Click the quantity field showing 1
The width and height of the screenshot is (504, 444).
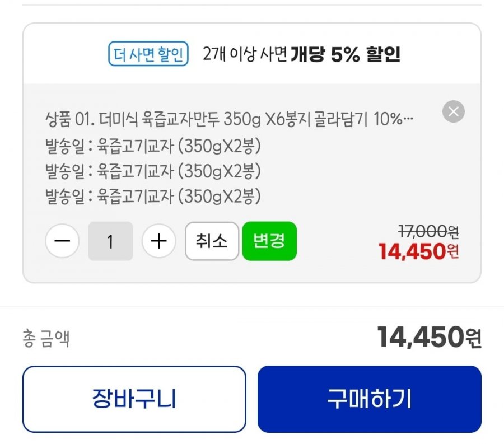tap(110, 241)
